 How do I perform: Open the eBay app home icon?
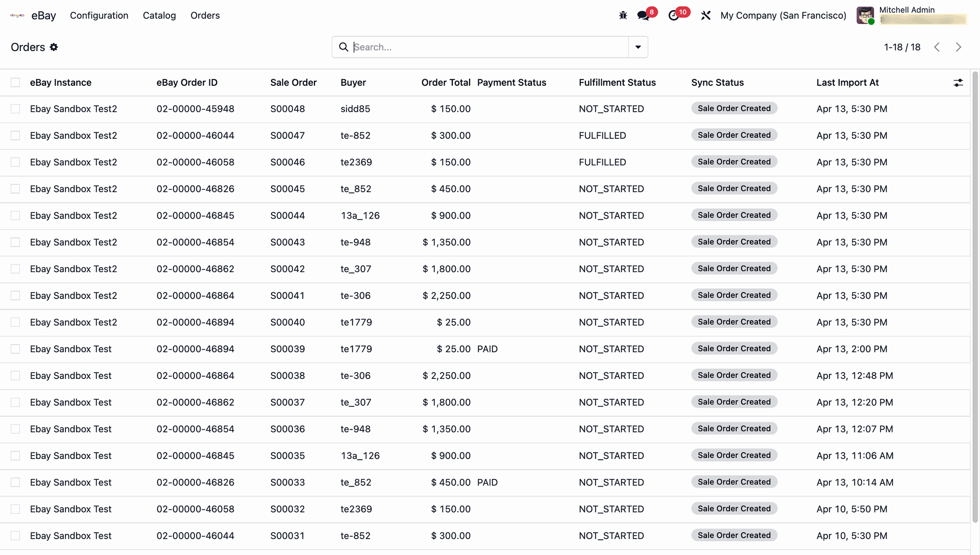click(17, 15)
